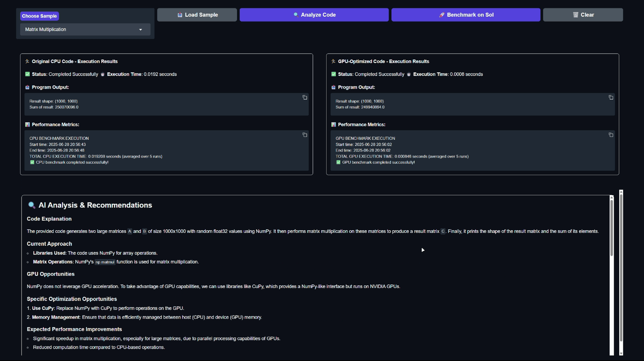Click the AI Analysis panel inner scrollbar
Viewport: 644px width, 361px height.
[612, 228]
